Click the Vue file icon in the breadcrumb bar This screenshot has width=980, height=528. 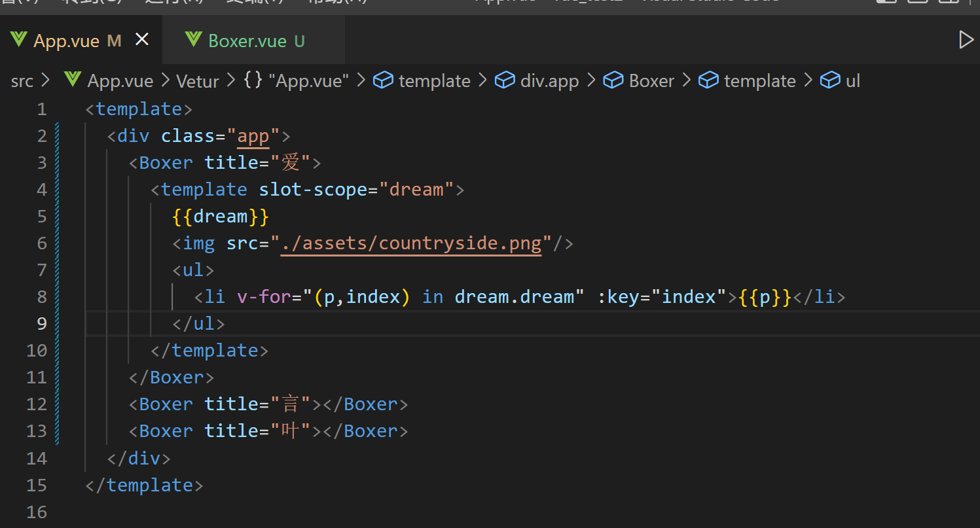72,80
